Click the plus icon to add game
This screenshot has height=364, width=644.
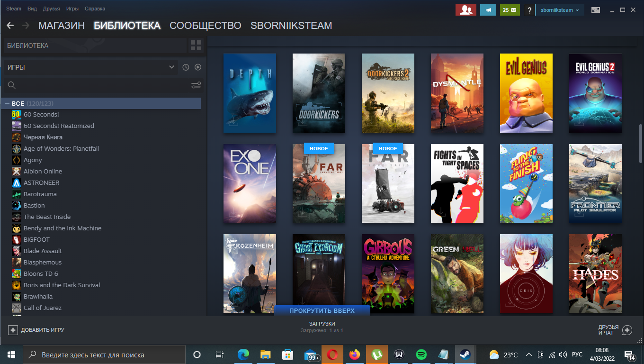coord(13,330)
